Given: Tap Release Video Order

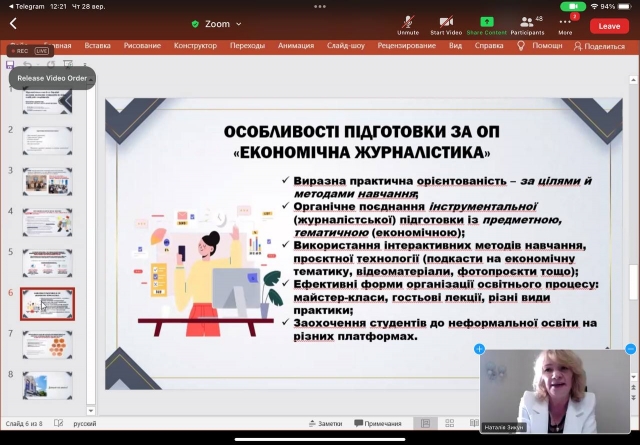Looking at the screenshot, I should [52, 78].
